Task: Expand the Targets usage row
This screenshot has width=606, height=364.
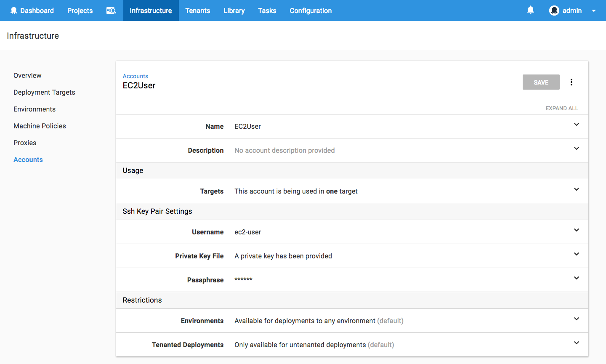Action: click(x=576, y=189)
